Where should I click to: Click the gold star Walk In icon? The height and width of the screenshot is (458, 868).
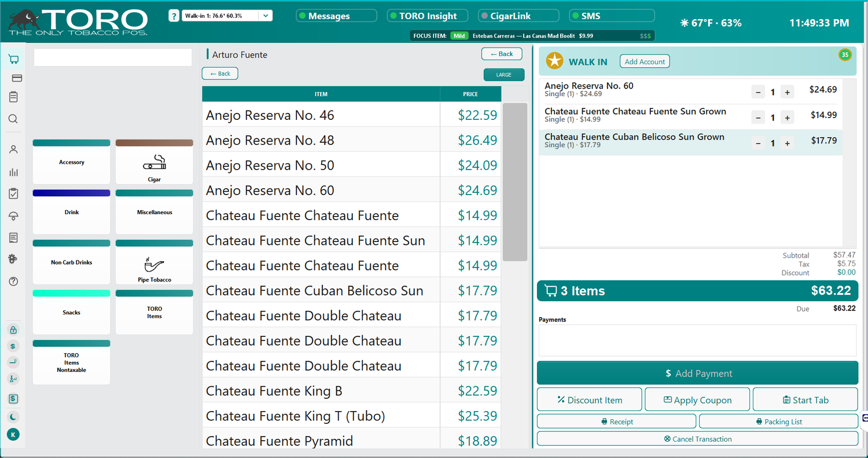[555, 60]
